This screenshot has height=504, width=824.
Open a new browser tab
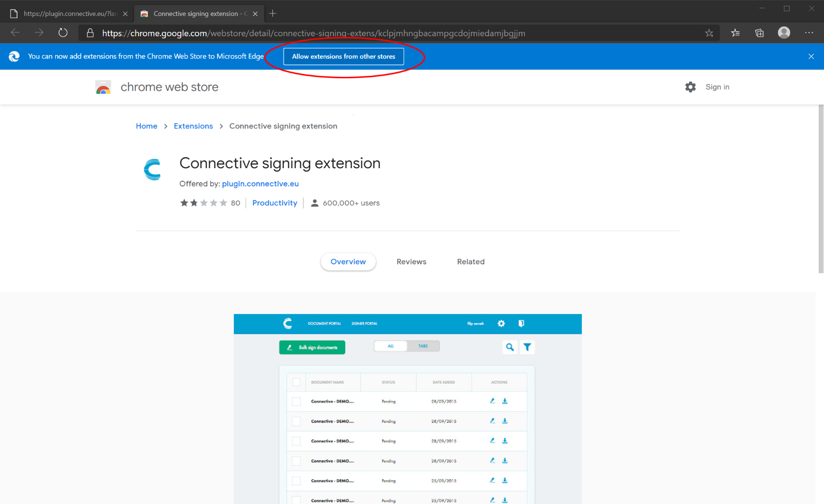273,14
